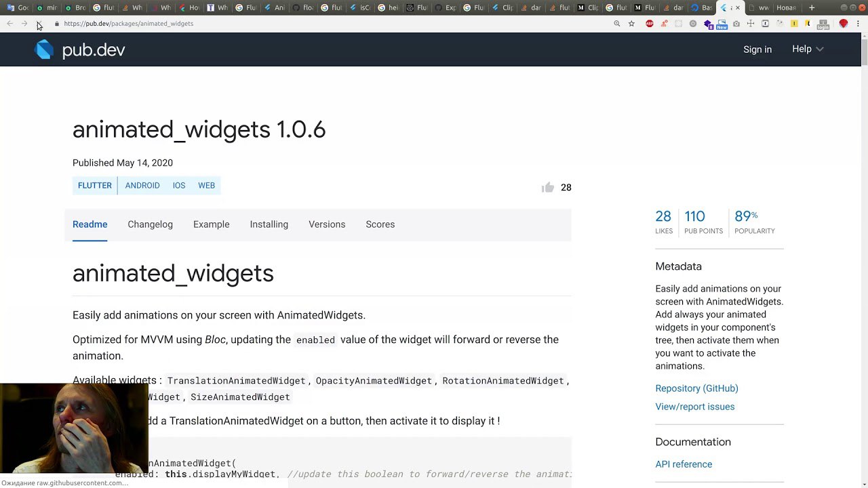Click the URL address bar field
The height and width of the screenshot is (488, 868).
(332, 24)
